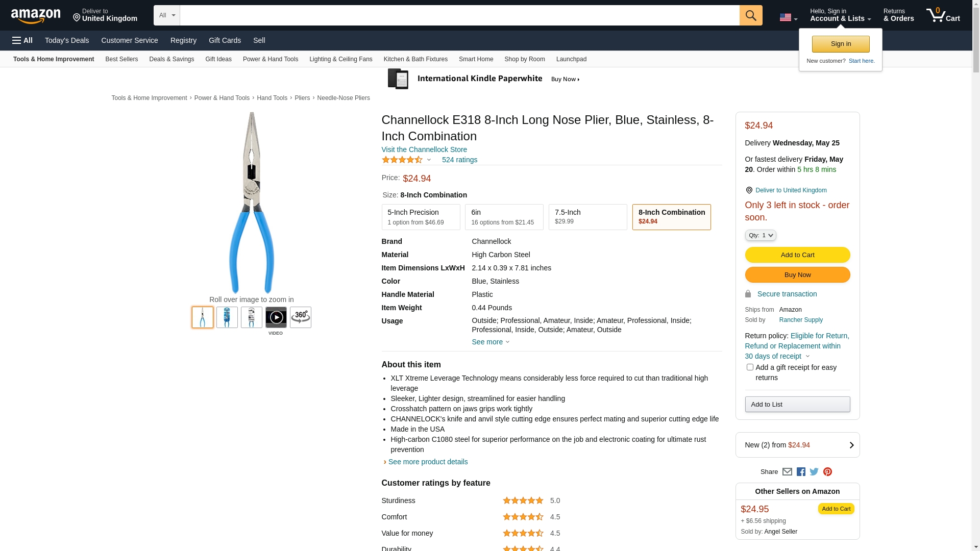Share product via Twitter icon
The height and width of the screenshot is (551, 980).
(814, 472)
